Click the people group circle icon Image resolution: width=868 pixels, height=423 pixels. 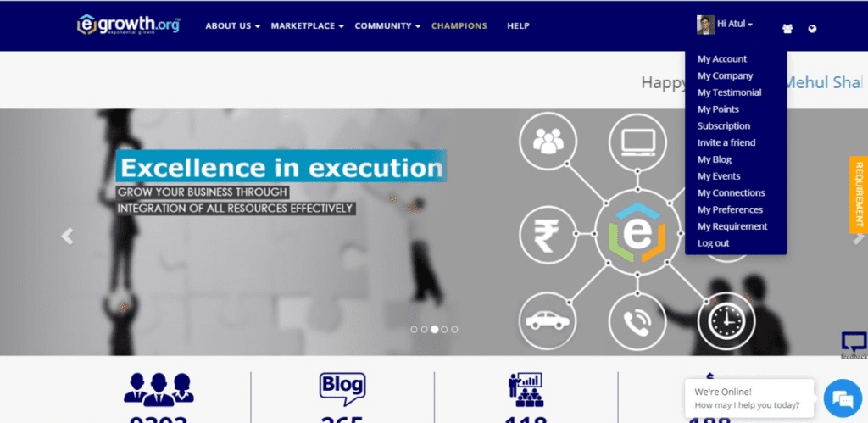tap(548, 142)
